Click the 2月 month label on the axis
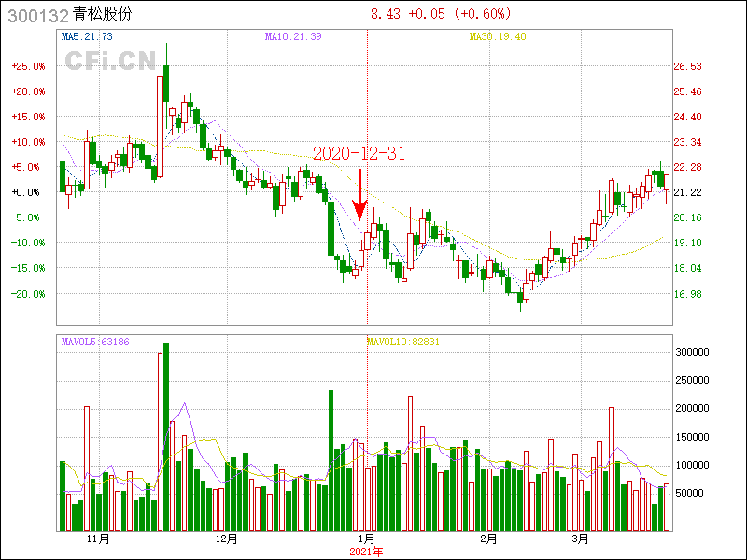The image size is (747, 560). click(x=488, y=539)
